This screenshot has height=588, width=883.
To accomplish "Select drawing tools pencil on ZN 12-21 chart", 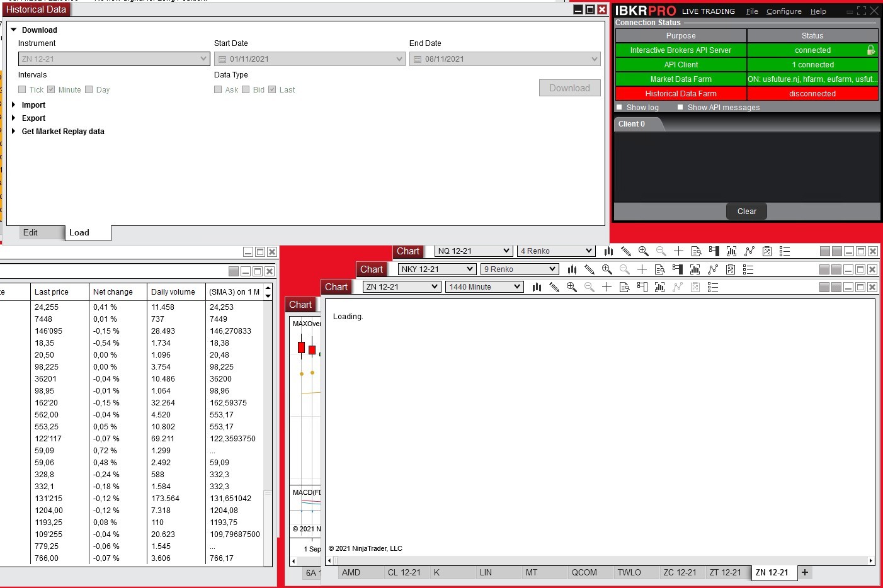I will click(x=554, y=287).
